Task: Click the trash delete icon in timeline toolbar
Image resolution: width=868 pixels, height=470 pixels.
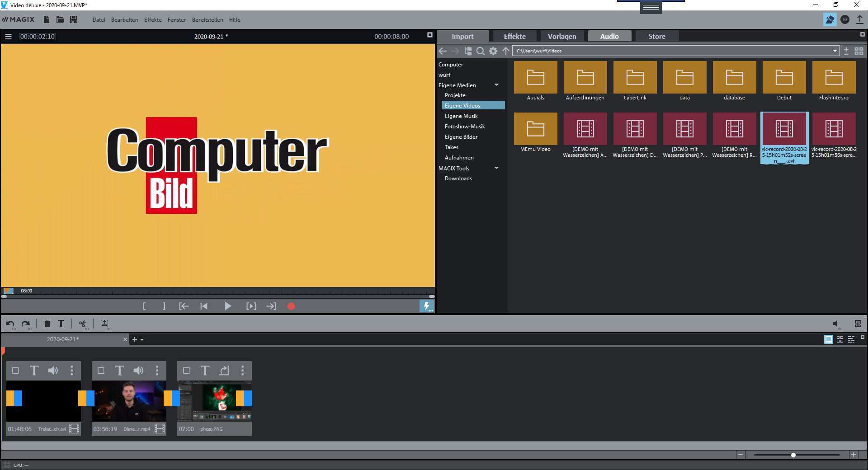Action: [47, 324]
